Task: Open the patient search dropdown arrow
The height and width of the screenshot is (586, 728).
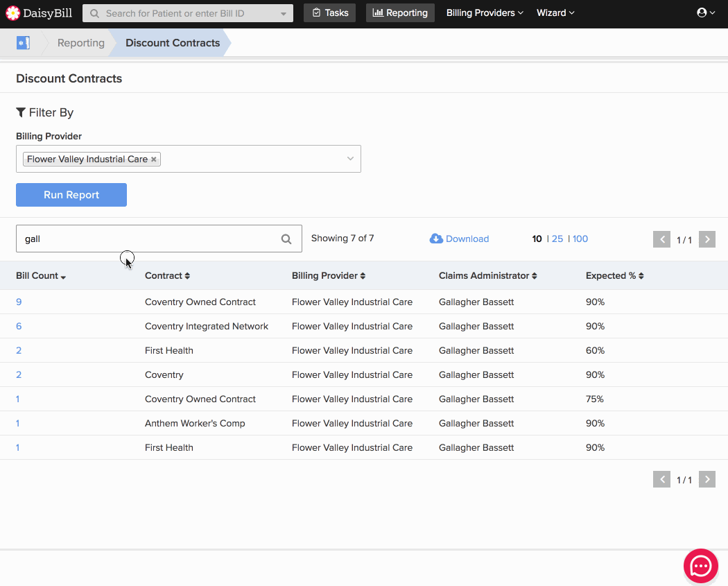Action: tap(283, 13)
